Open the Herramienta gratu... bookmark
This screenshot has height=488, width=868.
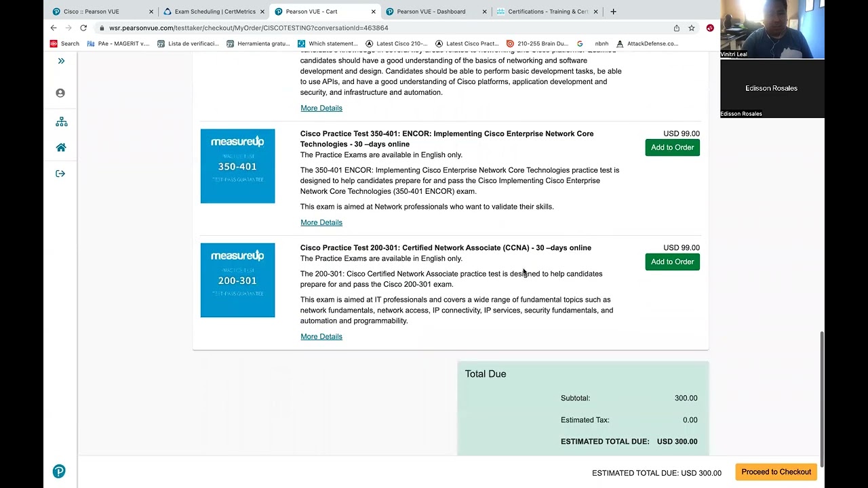click(x=258, y=43)
